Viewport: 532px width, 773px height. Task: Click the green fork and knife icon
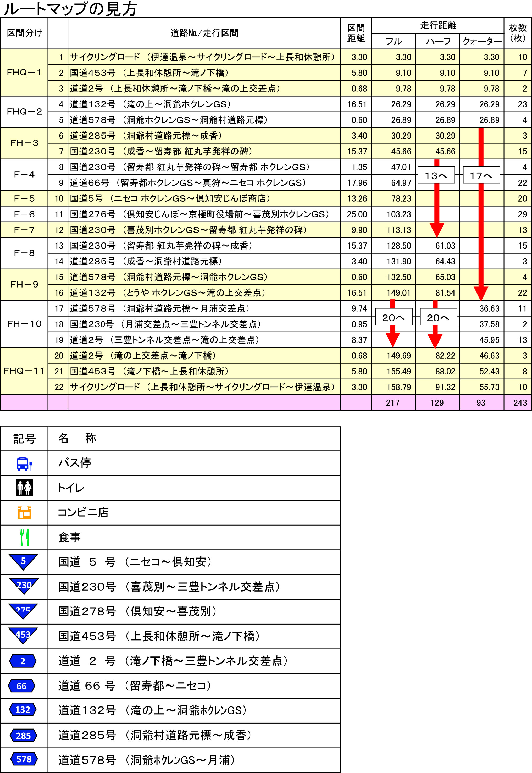(24, 537)
